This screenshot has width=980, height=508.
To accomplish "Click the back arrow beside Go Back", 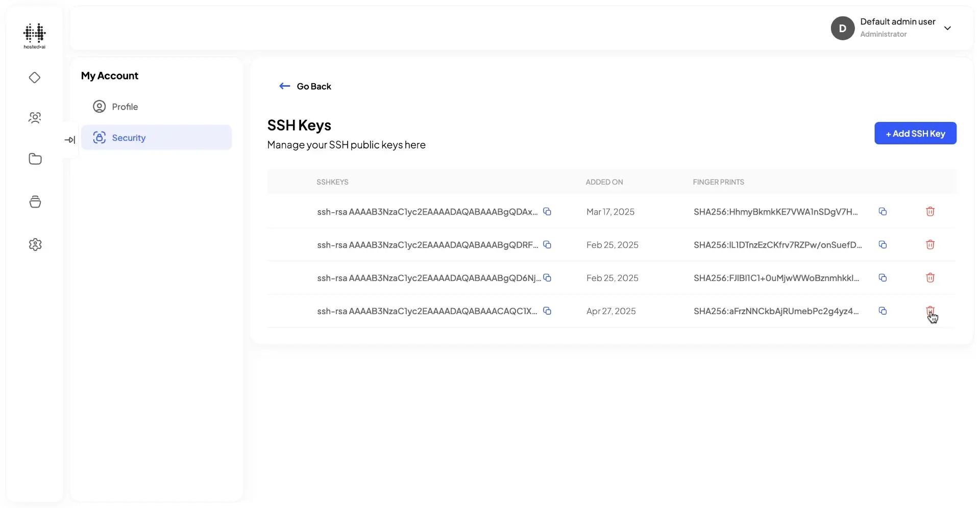I will click(284, 86).
